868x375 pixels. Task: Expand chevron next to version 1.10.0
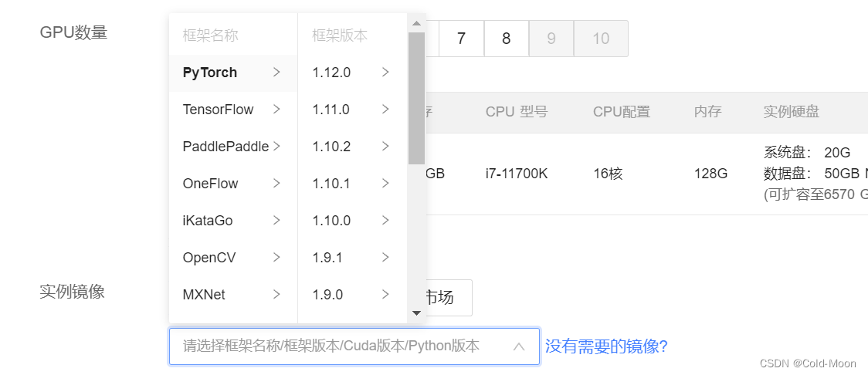pyautogui.click(x=386, y=221)
